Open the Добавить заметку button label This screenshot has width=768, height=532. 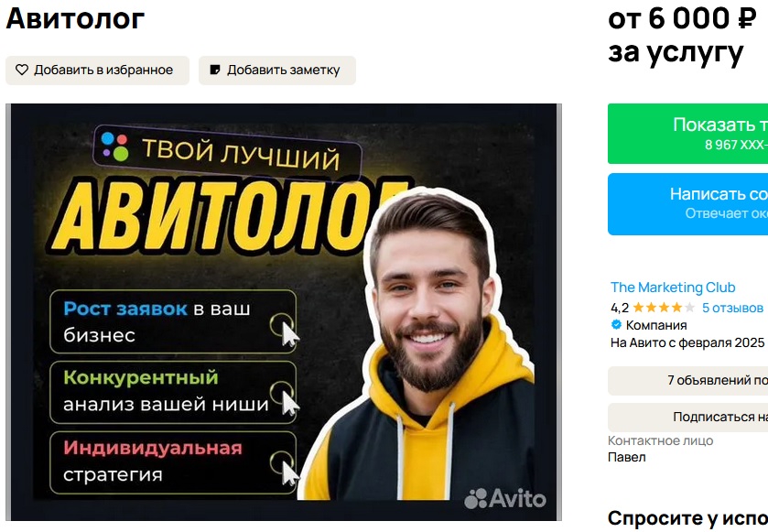[x=283, y=71]
